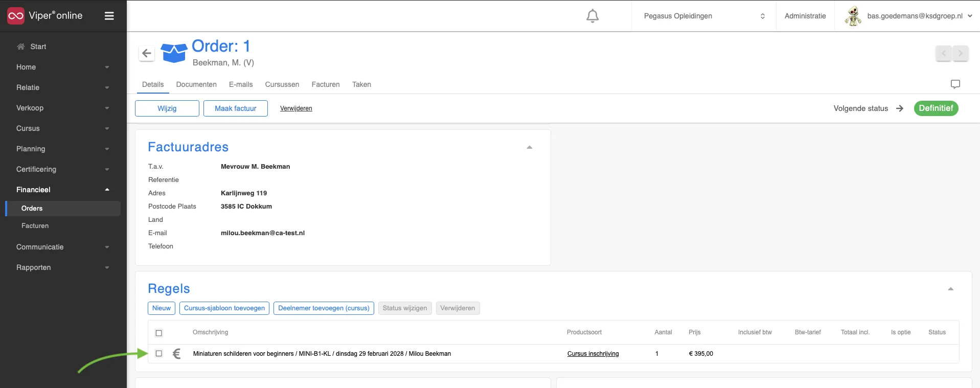Expand the Home sidebar menu

(63, 67)
